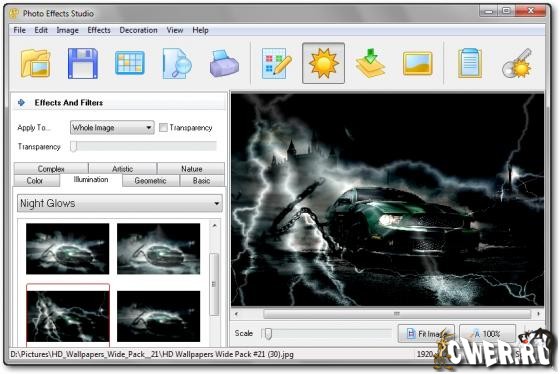Open the layers download arrow icon
The image size is (560, 374).
(371, 63)
